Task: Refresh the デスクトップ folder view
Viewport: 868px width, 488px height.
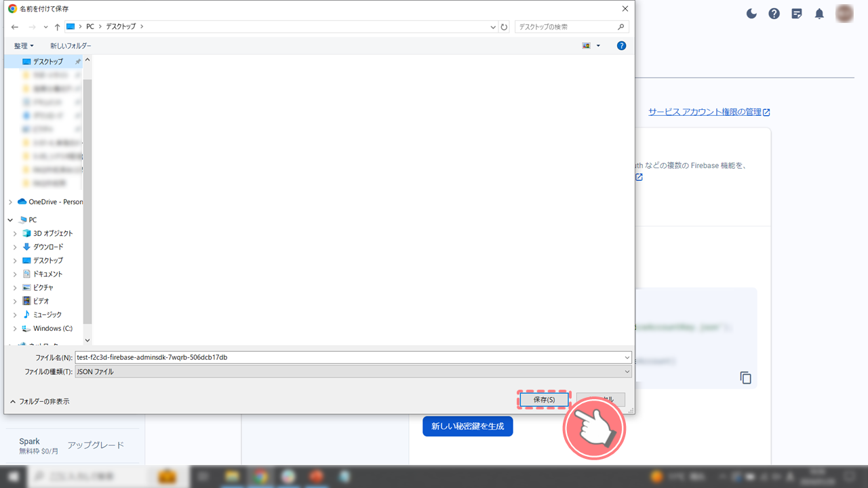Action: (x=504, y=27)
